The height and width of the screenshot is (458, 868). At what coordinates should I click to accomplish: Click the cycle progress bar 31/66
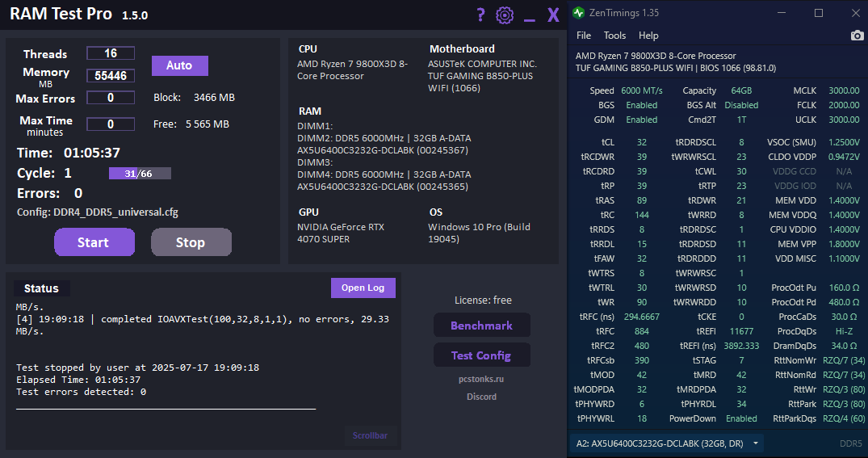coord(140,174)
